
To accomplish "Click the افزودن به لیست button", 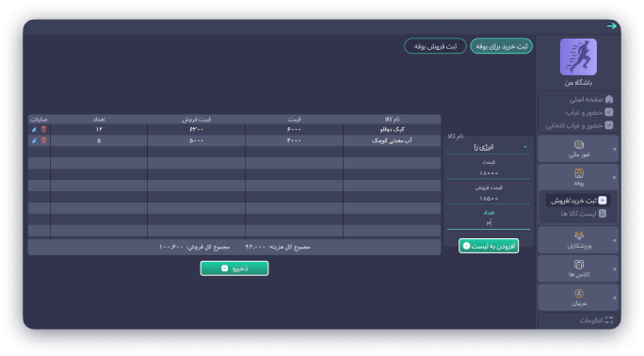I will [x=489, y=246].
